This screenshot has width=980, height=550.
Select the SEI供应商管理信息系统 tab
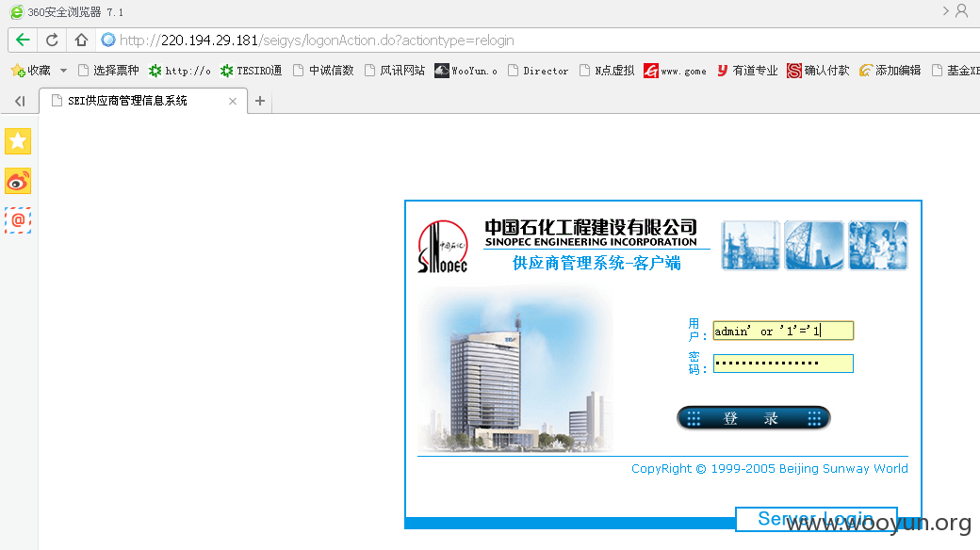pos(143,101)
